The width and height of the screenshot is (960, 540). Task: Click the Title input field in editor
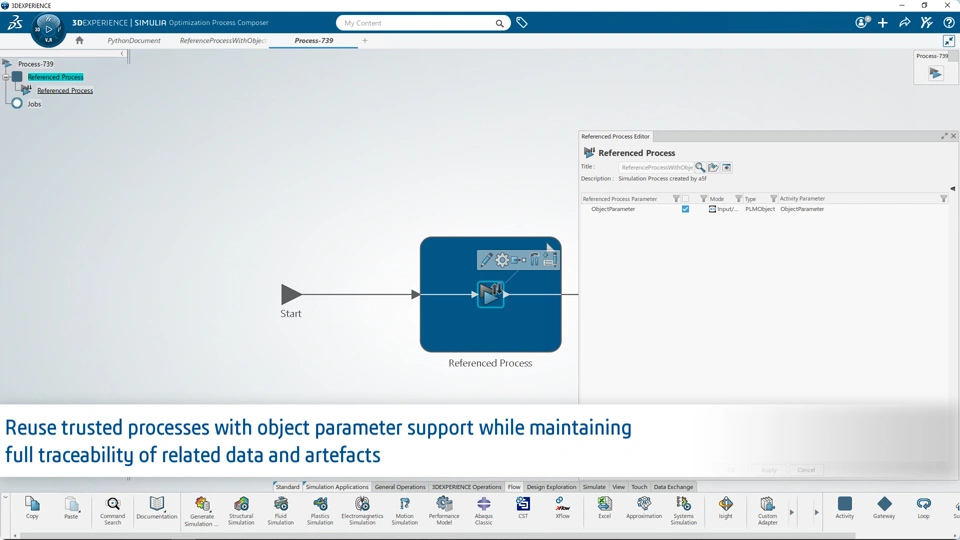click(656, 167)
